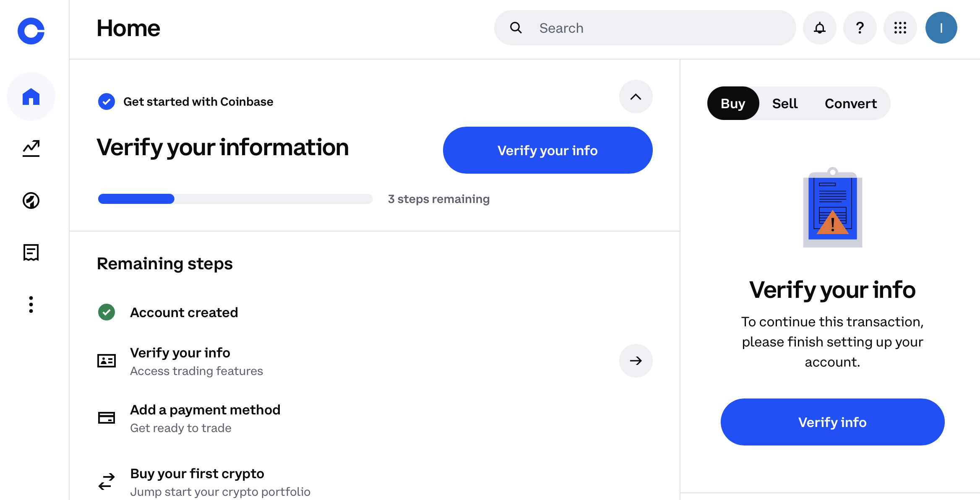Click the '3 steps remaining' text
Screen dimensions: 980x500
[439, 199]
